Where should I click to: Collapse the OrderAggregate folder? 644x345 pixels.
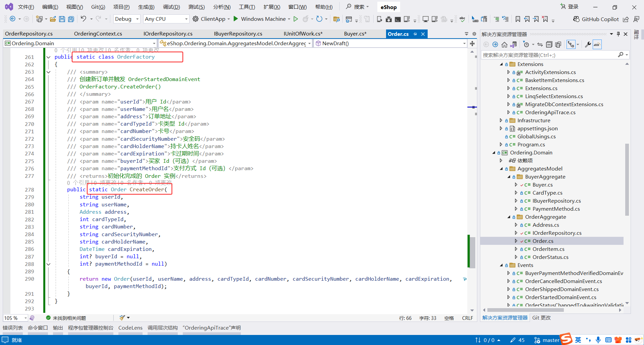point(508,217)
